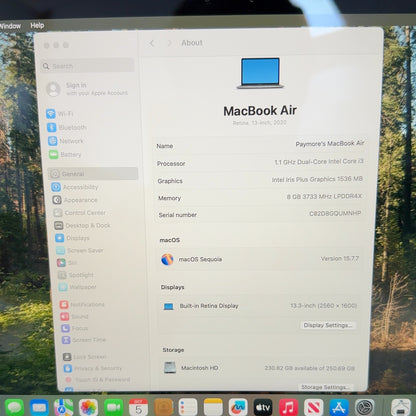The width and height of the screenshot is (416, 416).
Task: Select the serial number C02D8GQUMNHP
Action: [335, 213]
